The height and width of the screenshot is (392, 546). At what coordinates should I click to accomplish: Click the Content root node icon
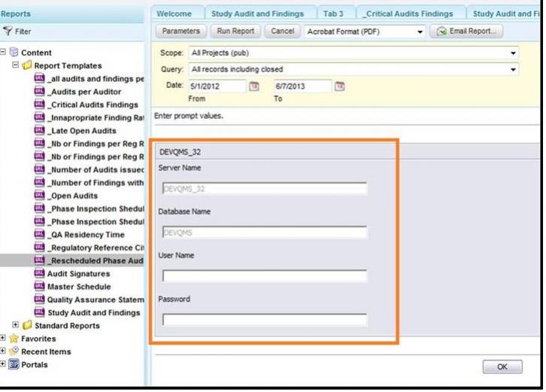click(14, 52)
